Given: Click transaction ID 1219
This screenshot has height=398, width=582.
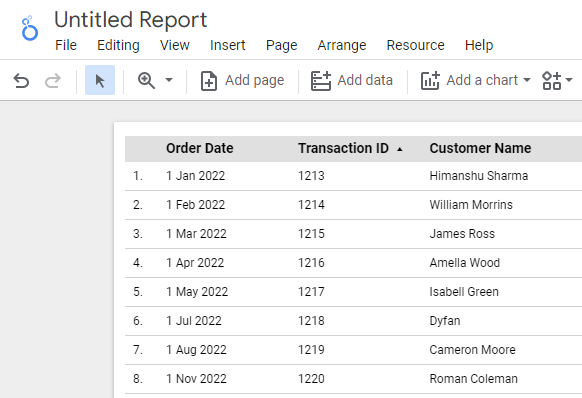Looking at the screenshot, I should click(x=311, y=349).
